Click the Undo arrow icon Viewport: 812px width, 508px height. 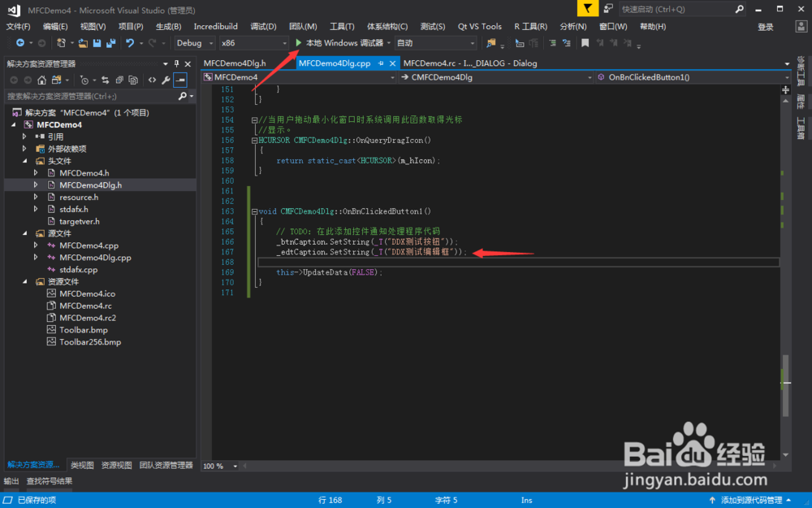click(130, 44)
